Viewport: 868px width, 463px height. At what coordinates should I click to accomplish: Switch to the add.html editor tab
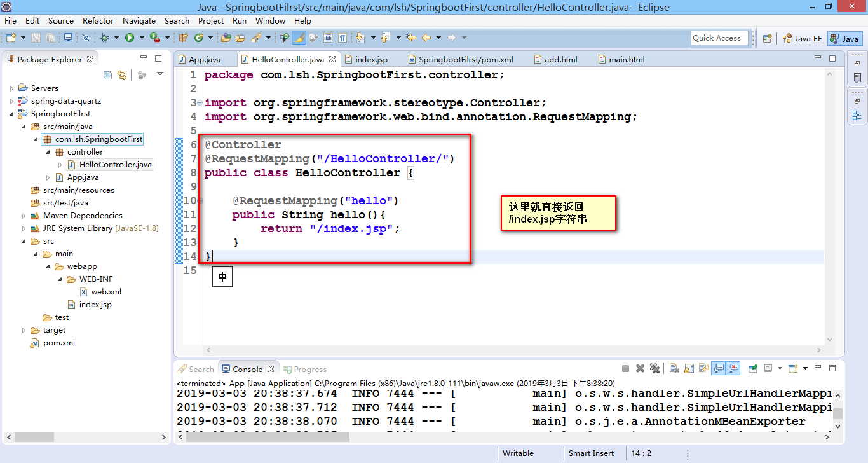561,59
